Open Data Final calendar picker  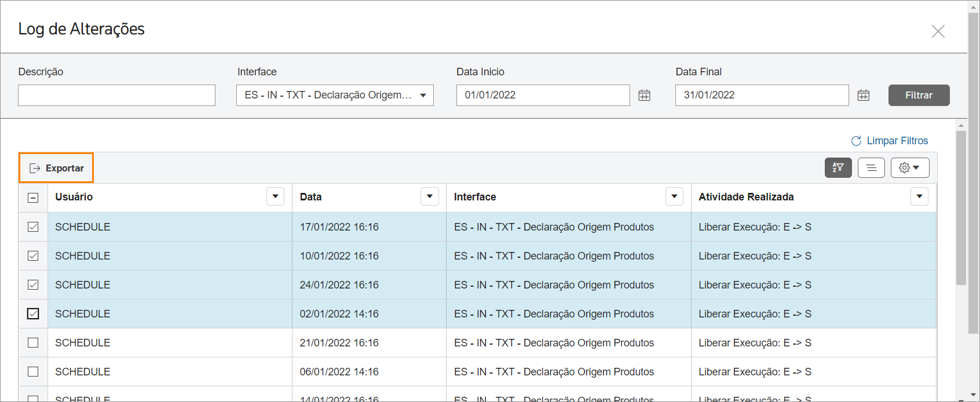point(863,96)
